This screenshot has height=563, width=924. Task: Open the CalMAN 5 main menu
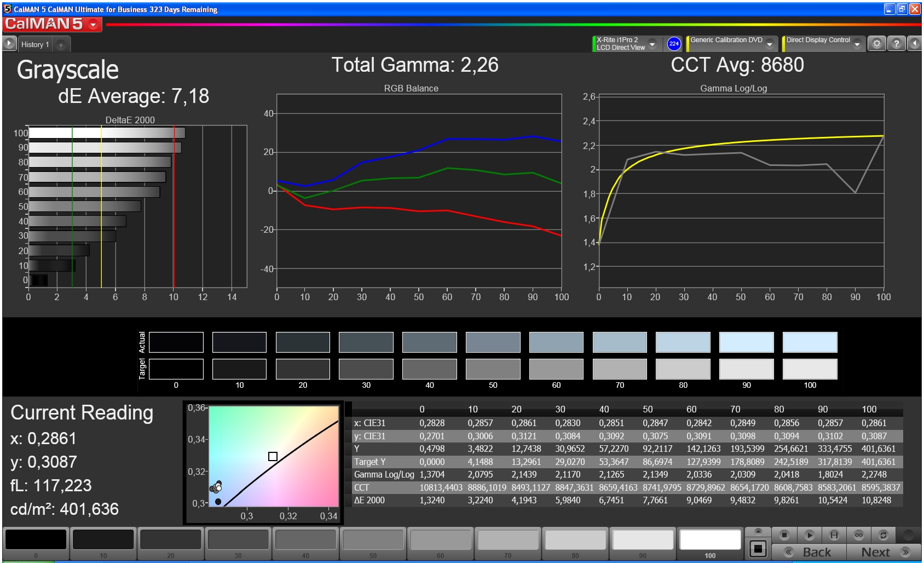[x=52, y=24]
